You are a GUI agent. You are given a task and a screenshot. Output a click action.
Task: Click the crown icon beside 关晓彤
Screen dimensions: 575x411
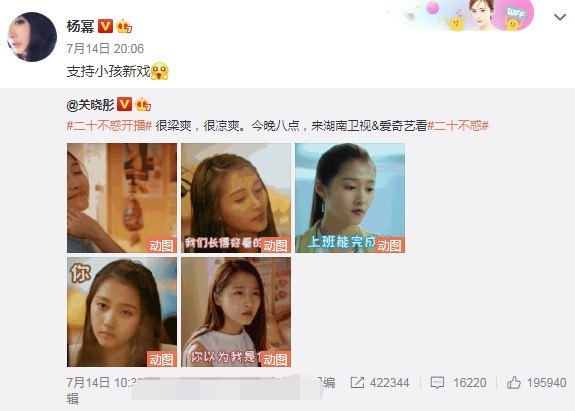click(x=143, y=104)
